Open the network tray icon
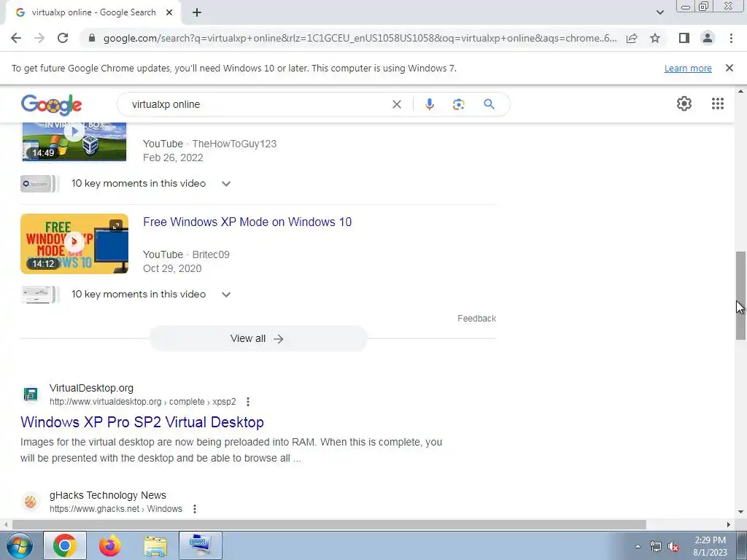 click(x=656, y=547)
